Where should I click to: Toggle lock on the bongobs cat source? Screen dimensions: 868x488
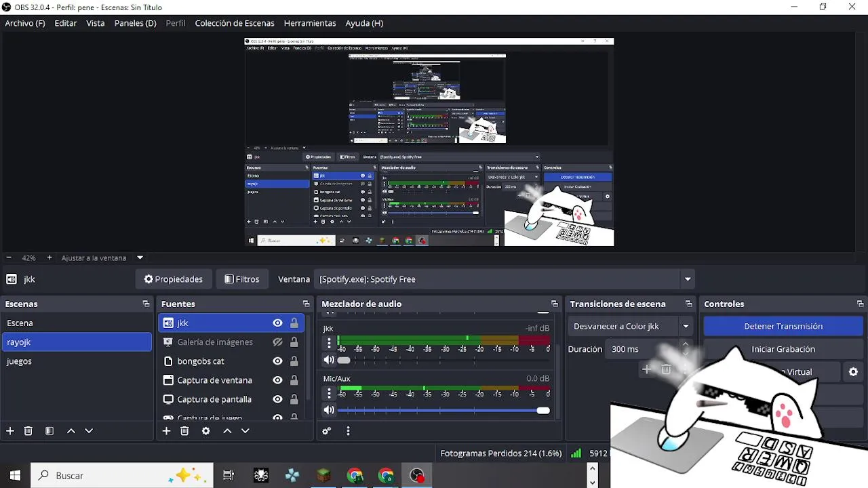point(294,361)
